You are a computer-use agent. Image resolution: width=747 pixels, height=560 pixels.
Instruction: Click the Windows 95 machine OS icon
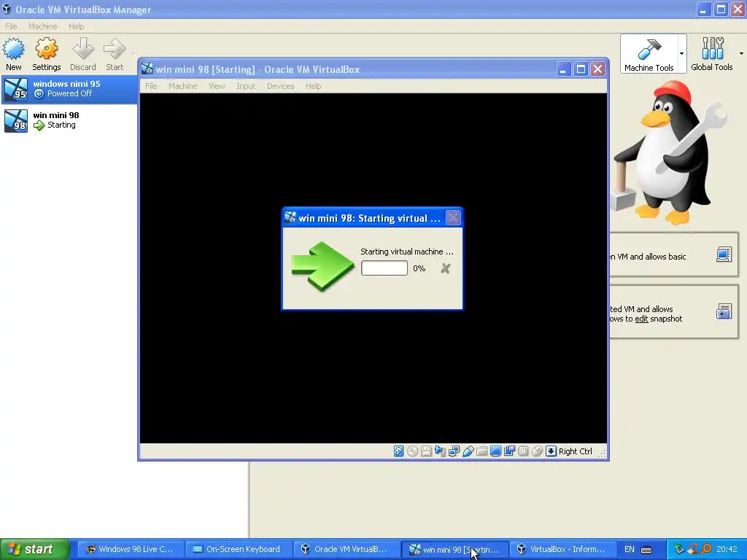point(16,89)
